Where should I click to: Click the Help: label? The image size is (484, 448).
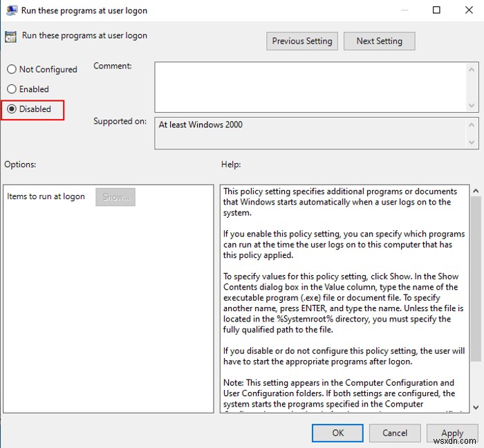[231, 165]
